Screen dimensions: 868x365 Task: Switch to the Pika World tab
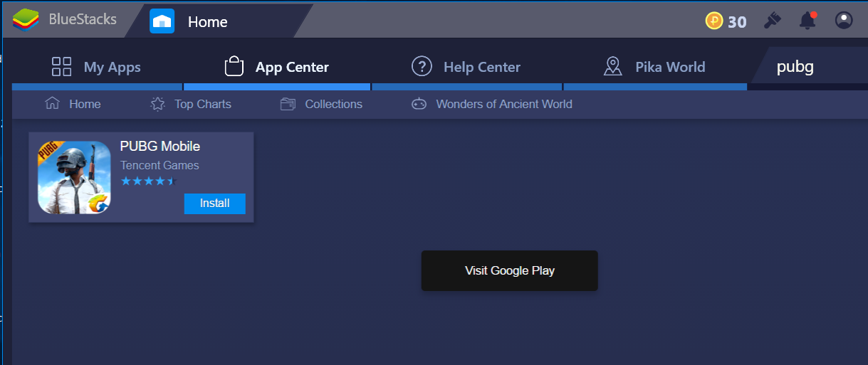654,67
